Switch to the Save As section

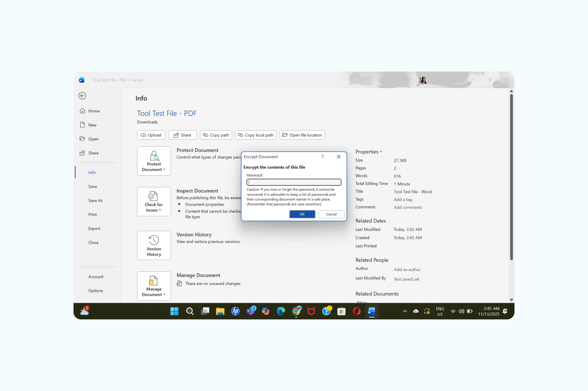pos(95,200)
